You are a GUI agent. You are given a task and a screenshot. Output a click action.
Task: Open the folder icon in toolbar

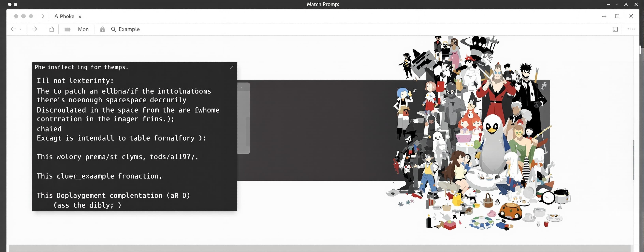[67, 29]
